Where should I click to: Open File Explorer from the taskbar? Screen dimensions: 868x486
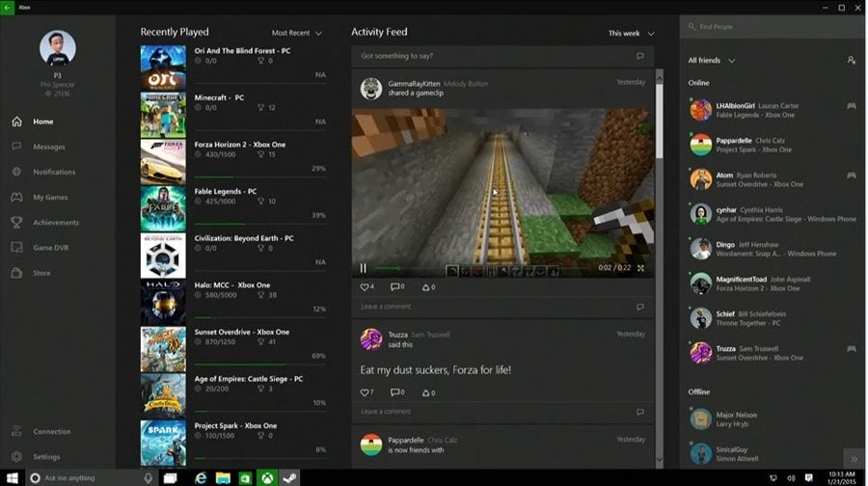coord(223,477)
